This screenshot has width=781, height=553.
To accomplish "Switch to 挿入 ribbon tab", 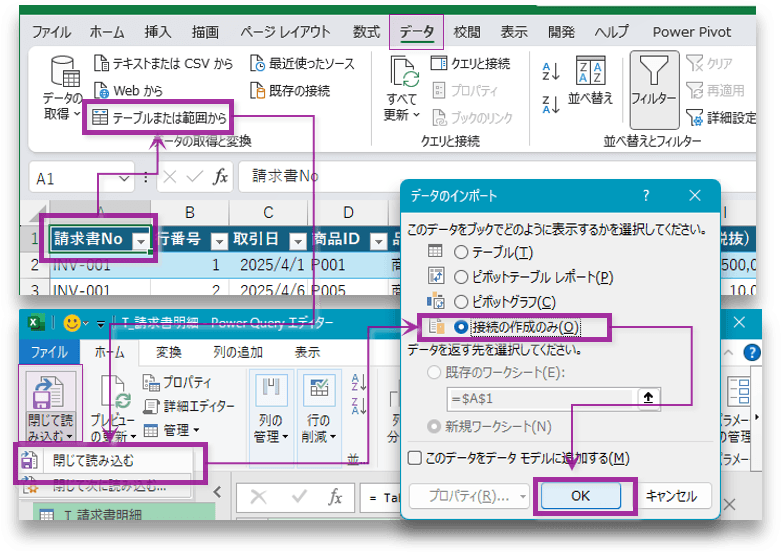I will [x=158, y=32].
